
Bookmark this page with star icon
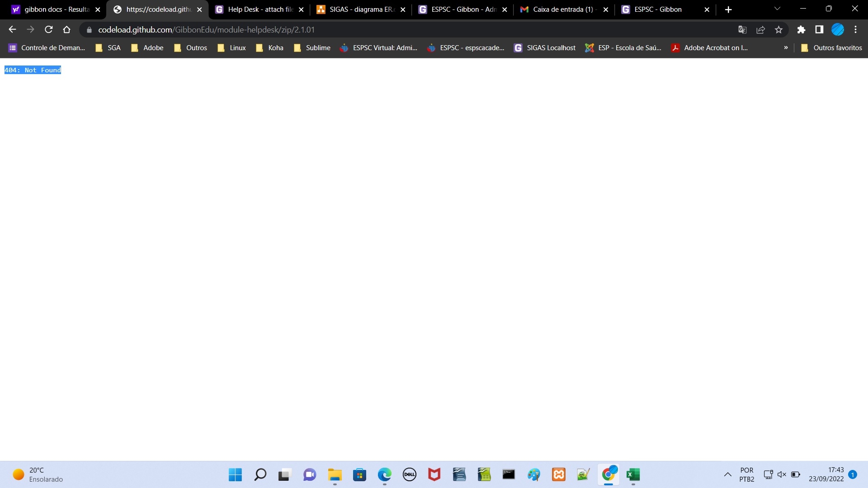click(778, 30)
